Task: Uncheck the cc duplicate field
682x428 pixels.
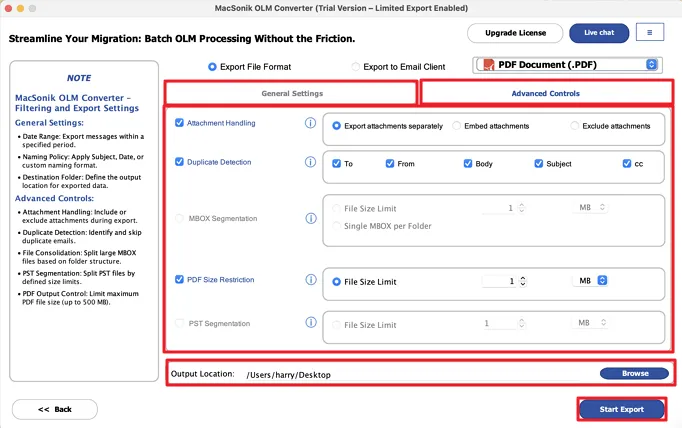Action: pyautogui.click(x=627, y=164)
